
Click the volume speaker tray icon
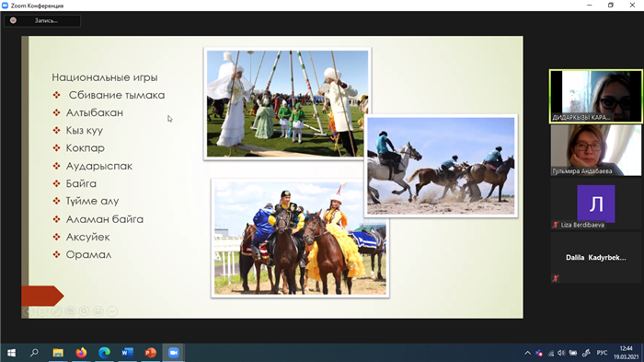[x=561, y=353]
